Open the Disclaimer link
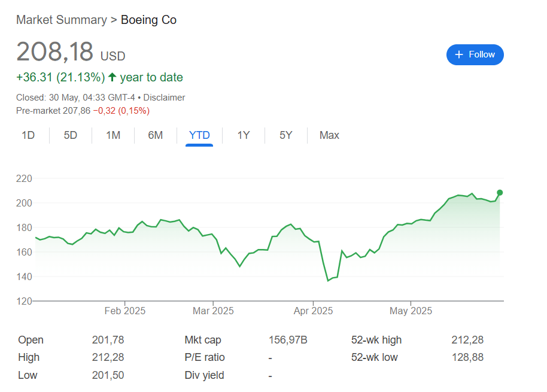This screenshot has width=547, height=392. (164, 98)
